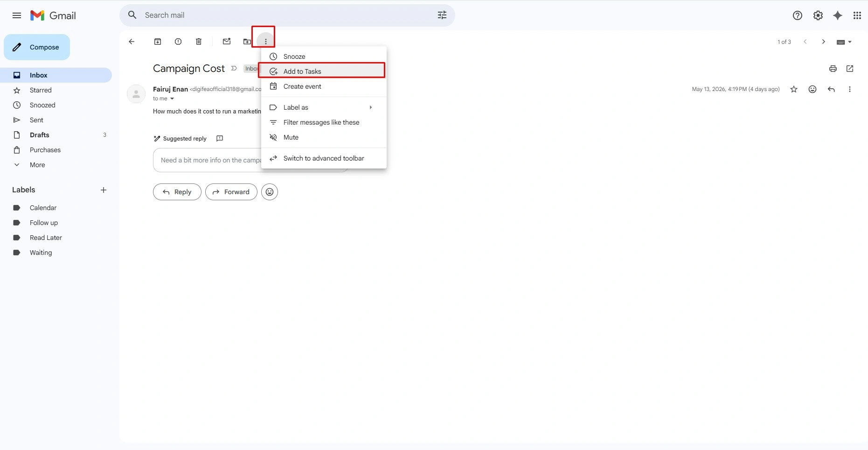Screen dimensions: 868x450
Task: Click the sender name Fairuj Enan
Action: pos(170,89)
